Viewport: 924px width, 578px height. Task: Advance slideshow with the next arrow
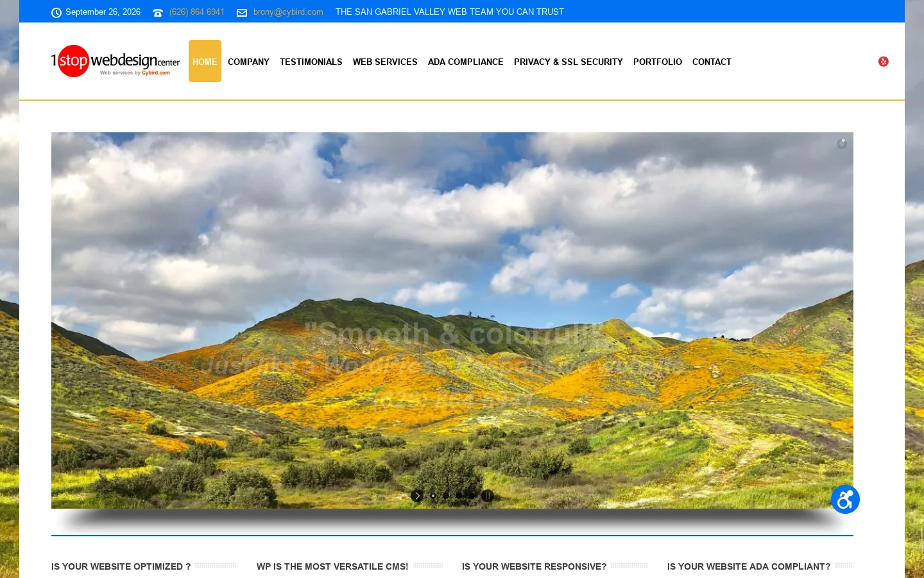pos(417,496)
